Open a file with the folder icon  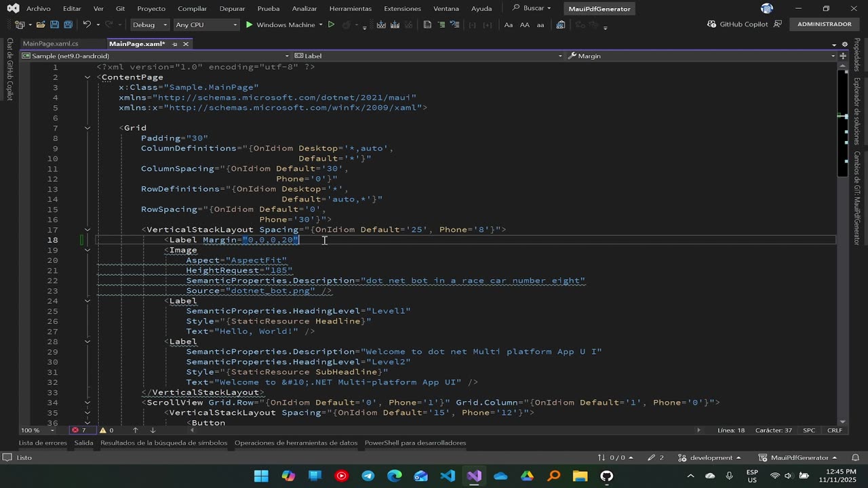coord(41,24)
